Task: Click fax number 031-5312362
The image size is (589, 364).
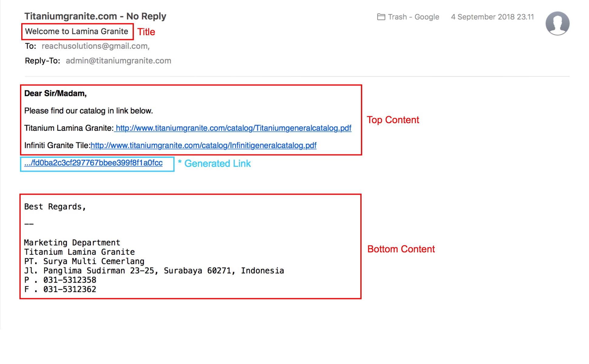Action: click(70, 289)
